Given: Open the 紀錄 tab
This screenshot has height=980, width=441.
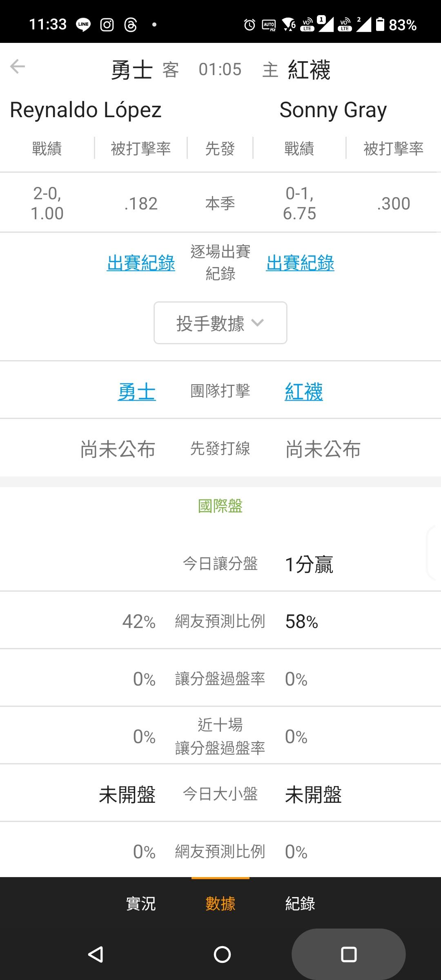Looking at the screenshot, I should coord(300,903).
